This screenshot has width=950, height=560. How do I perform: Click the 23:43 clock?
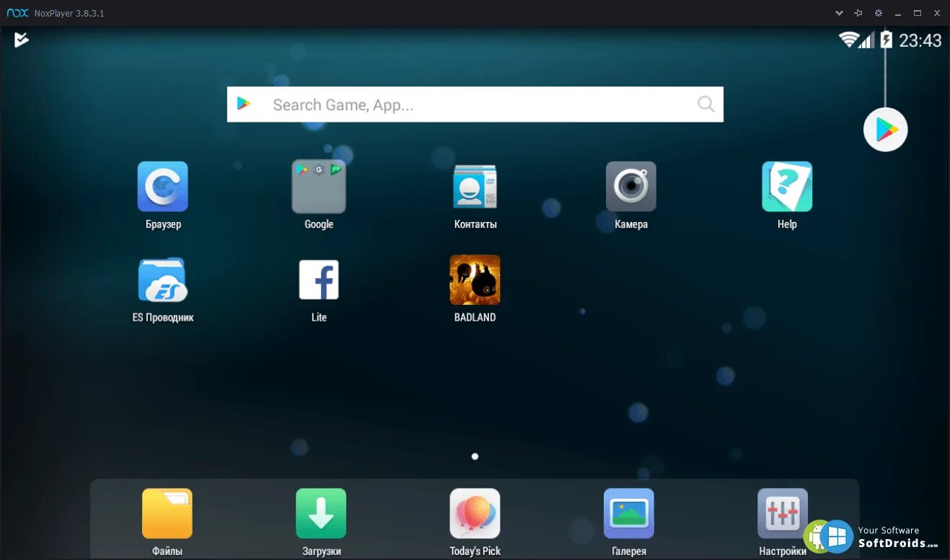click(920, 40)
